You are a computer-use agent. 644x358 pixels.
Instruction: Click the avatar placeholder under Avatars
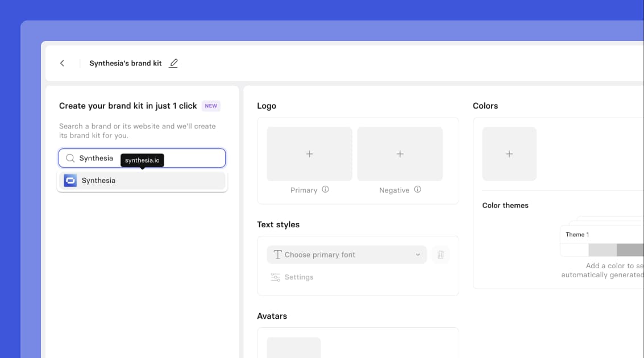294,348
